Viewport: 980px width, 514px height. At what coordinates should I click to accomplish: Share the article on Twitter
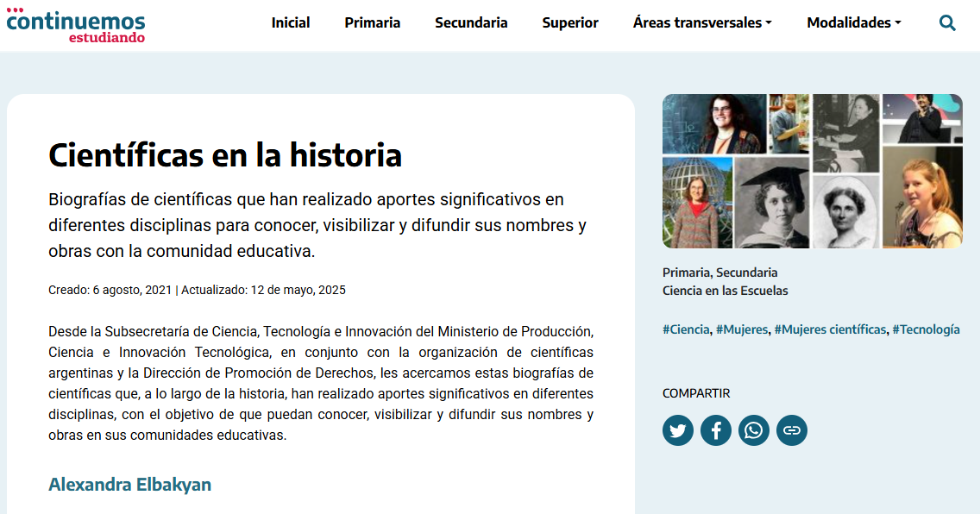click(678, 430)
